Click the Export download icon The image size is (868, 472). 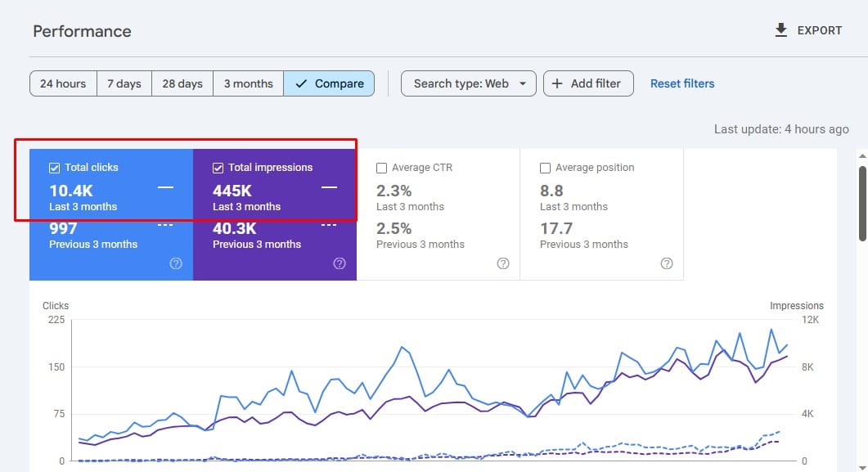(x=780, y=30)
